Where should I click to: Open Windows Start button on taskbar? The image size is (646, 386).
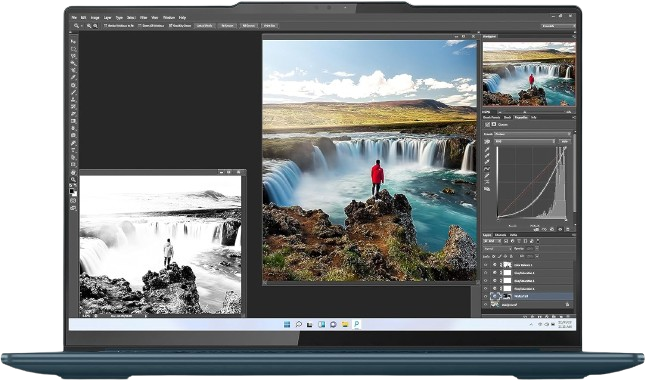point(287,325)
